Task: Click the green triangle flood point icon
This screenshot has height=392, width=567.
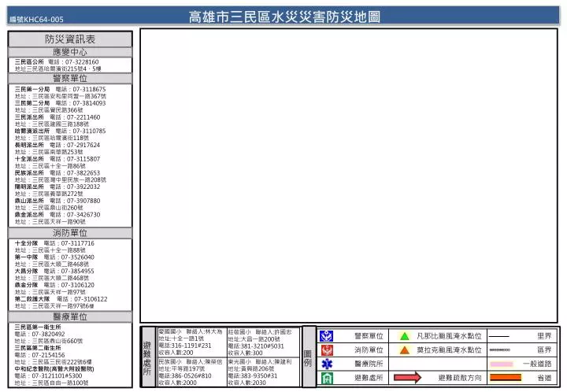Action: pyautogui.click(x=405, y=336)
